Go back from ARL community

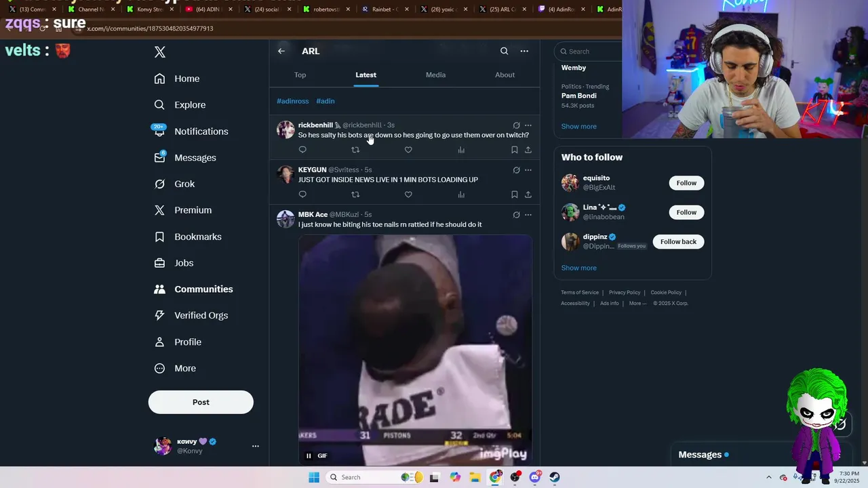[281, 51]
